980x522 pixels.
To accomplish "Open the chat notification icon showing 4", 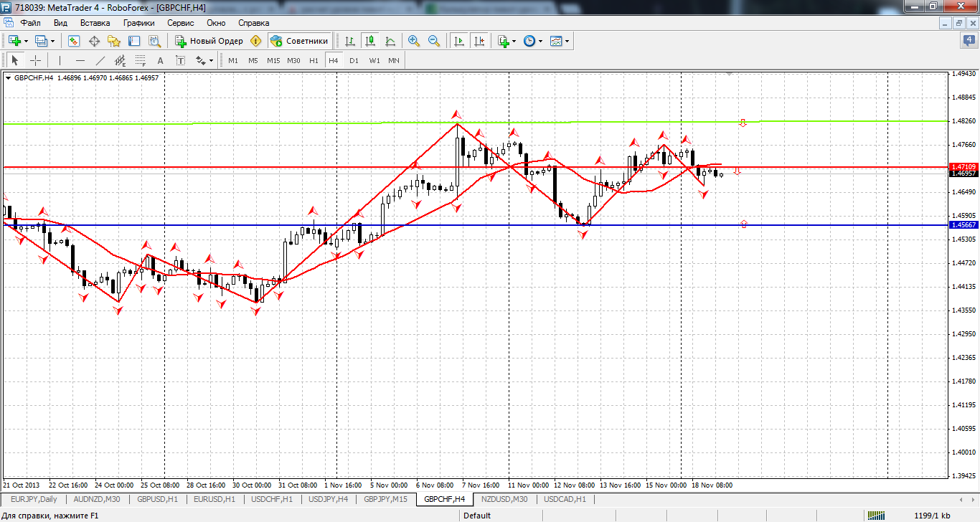I will (969, 40).
